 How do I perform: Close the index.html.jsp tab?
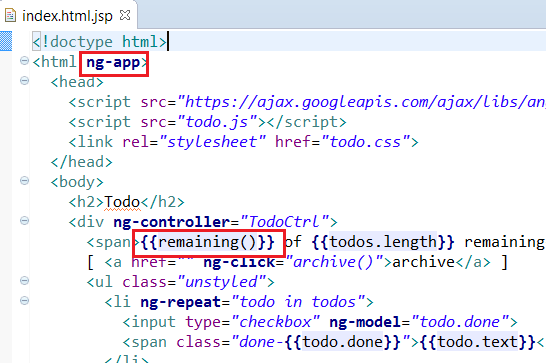click(125, 15)
